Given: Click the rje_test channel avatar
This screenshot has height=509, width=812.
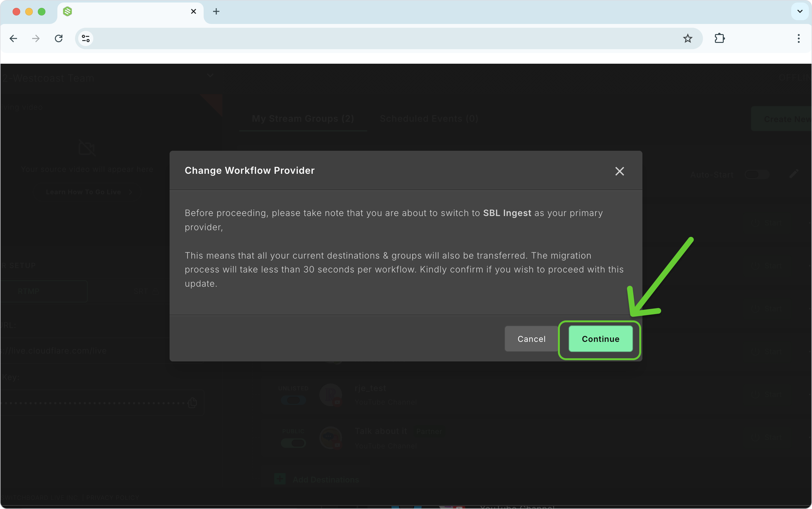Looking at the screenshot, I should (331, 395).
